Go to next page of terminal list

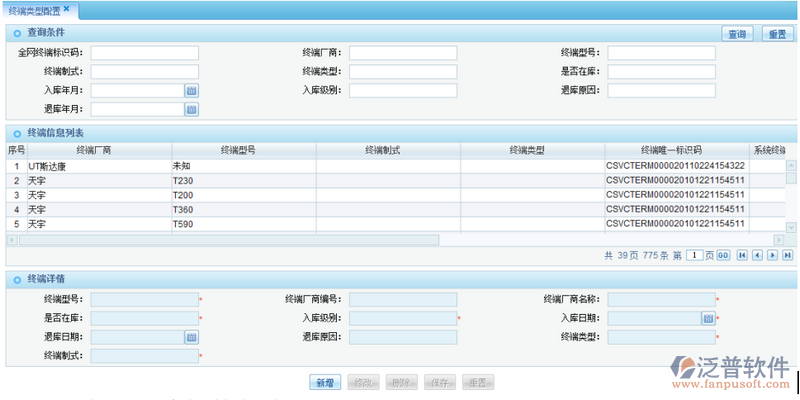pos(772,256)
